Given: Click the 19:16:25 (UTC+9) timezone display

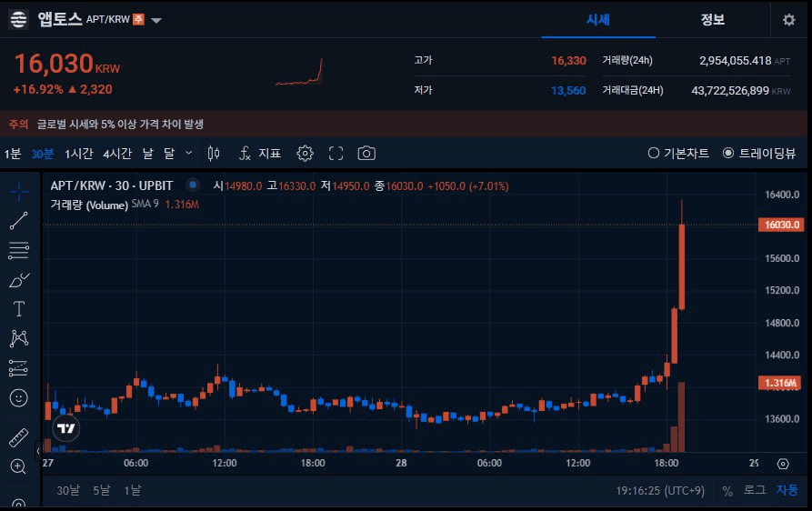Looking at the screenshot, I should 662,490.
